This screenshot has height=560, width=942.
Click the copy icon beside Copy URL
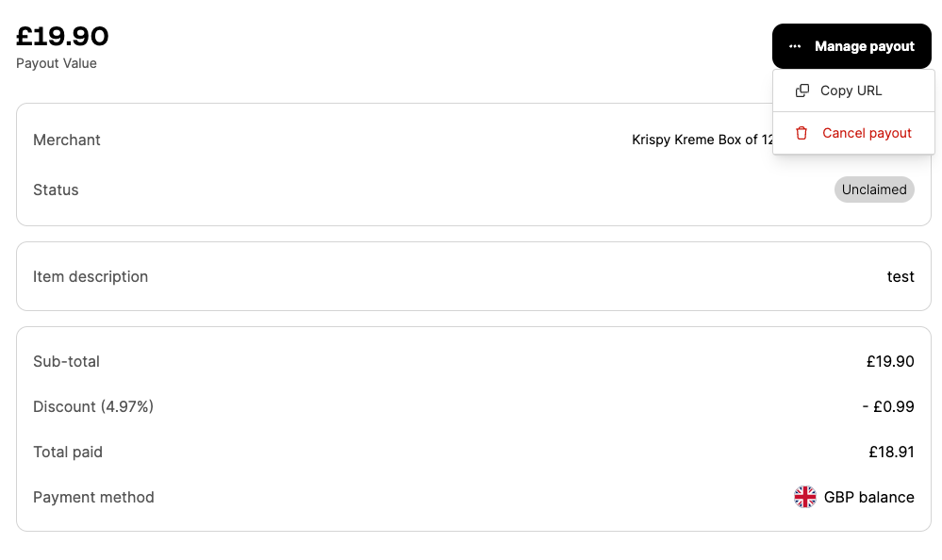(802, 91)
